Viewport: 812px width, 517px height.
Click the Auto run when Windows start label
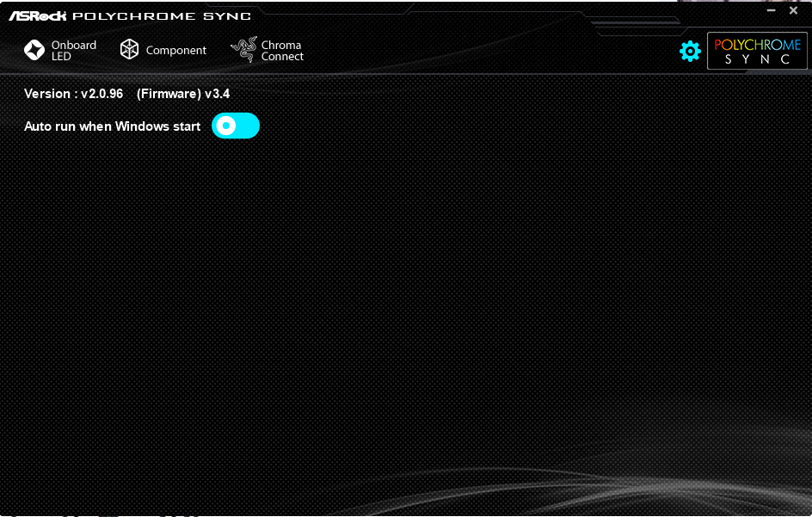pos(113,126)
